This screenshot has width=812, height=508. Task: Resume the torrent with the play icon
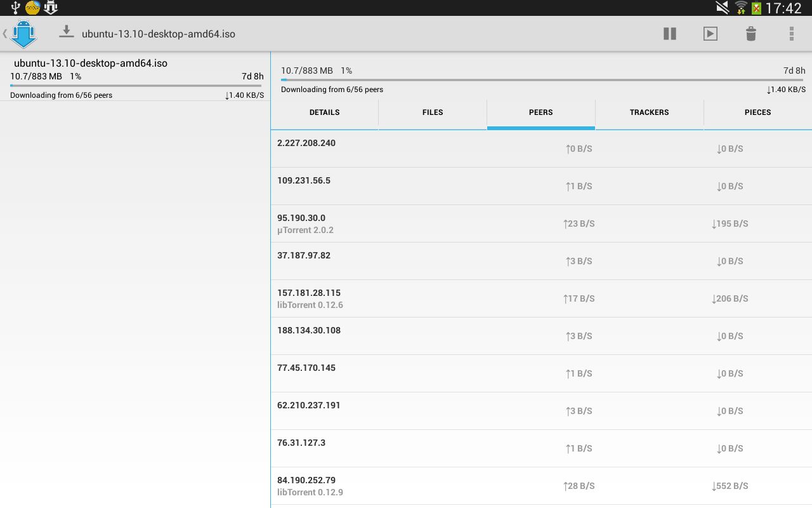tap(710, 34)
